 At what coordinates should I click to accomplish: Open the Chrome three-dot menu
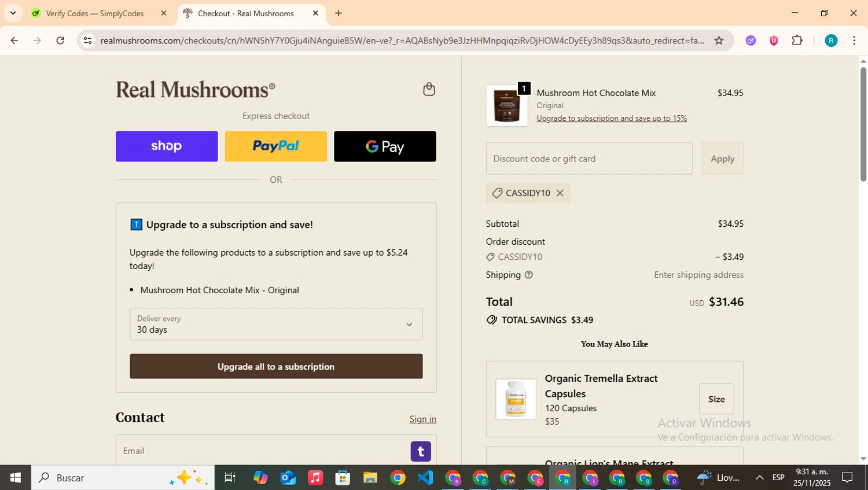854,40
